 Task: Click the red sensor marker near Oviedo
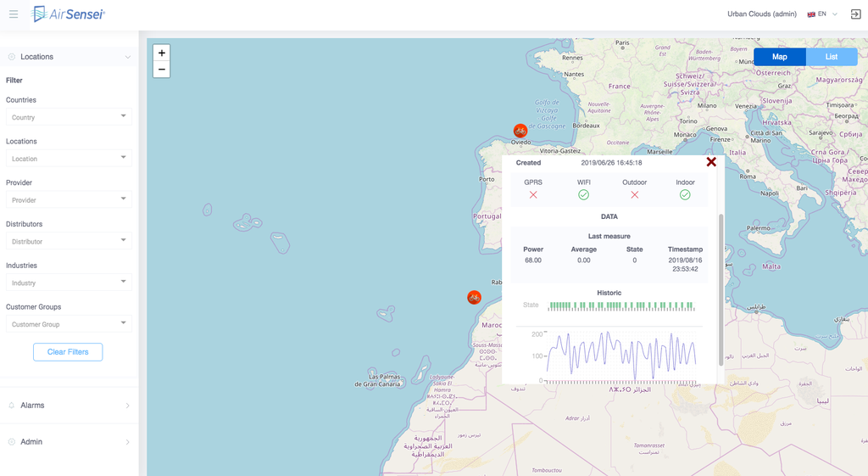point(520,131)
